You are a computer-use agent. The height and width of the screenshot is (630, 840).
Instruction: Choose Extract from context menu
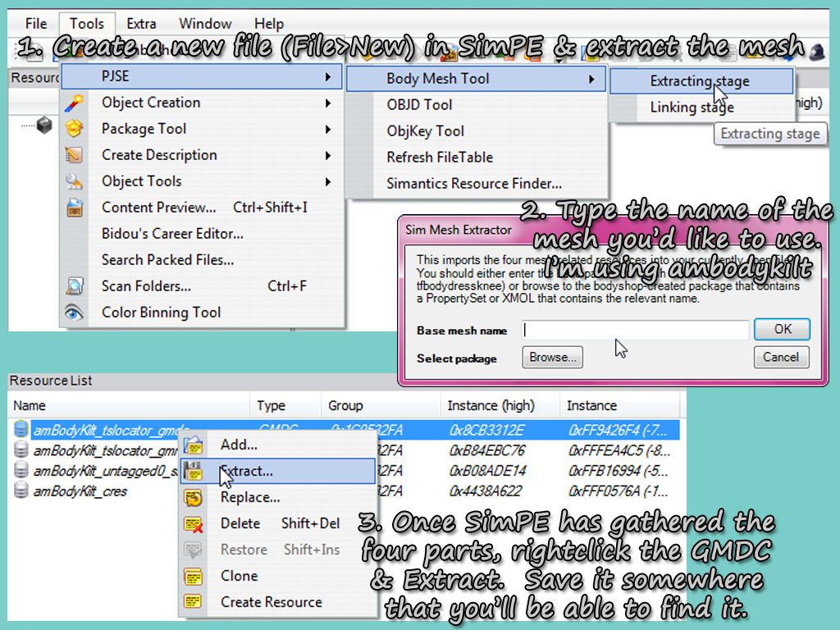(x=277, y=471)
